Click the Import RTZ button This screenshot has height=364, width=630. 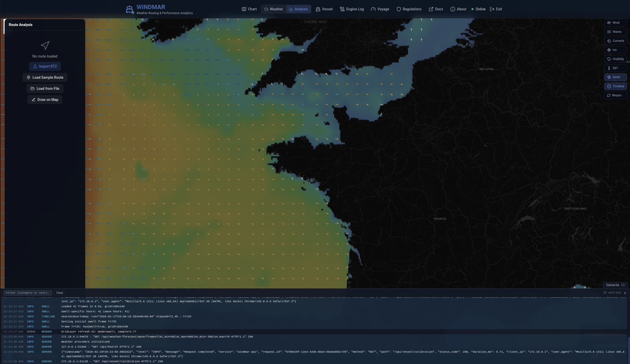45,66
